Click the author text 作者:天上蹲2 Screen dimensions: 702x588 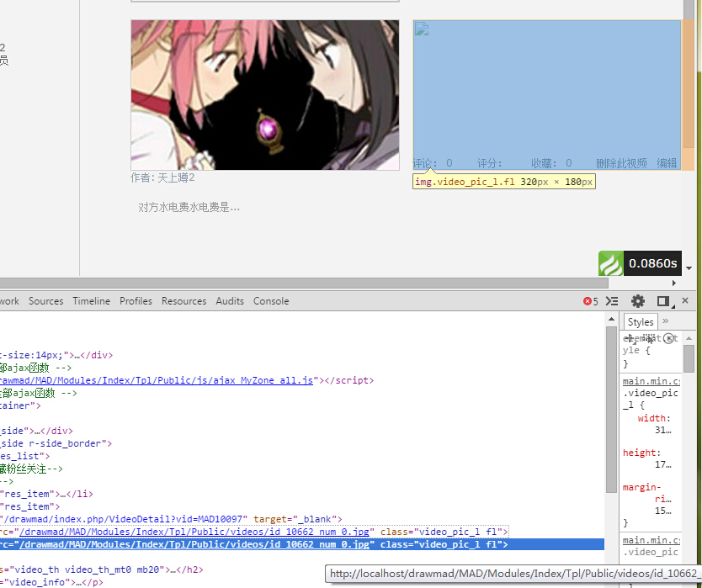click(162, 178)
